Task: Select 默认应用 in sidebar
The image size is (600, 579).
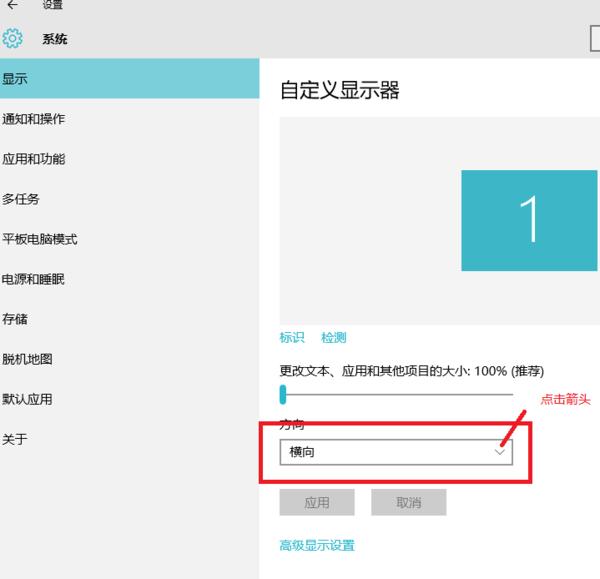Action: click(x=28, y=399)
